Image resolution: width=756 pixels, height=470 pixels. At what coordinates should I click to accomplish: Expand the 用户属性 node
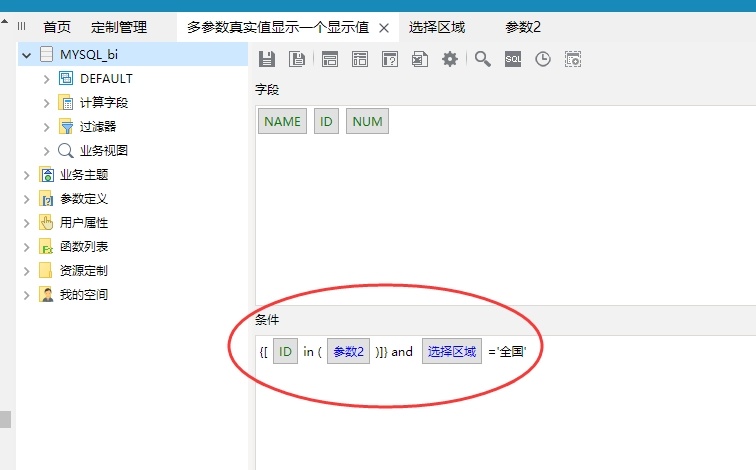(x=27, y=223)
